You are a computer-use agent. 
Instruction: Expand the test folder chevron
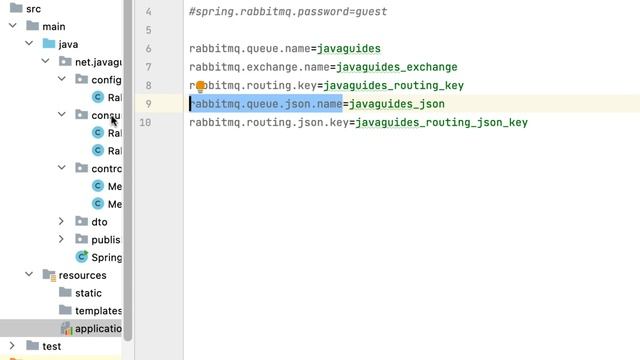click(x=12, y=346)
